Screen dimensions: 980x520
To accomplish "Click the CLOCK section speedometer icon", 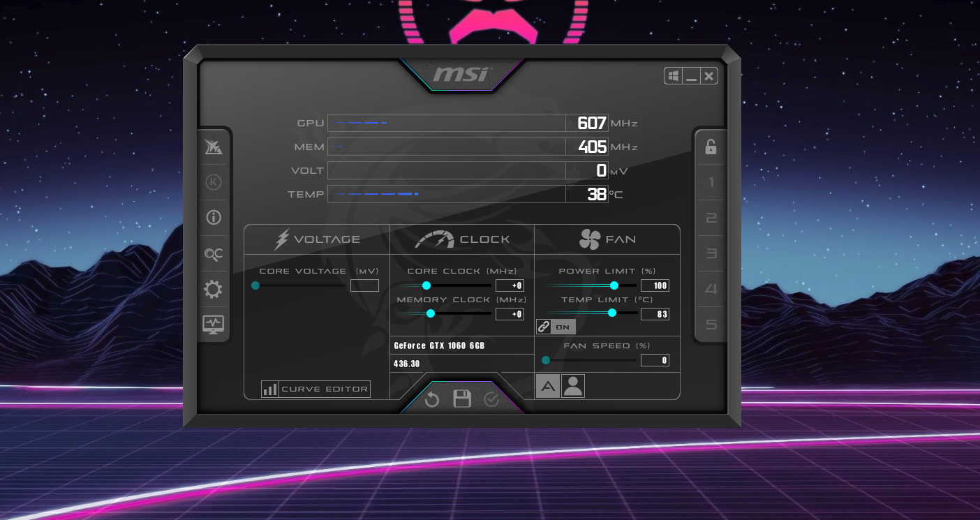I will point(434,239).
